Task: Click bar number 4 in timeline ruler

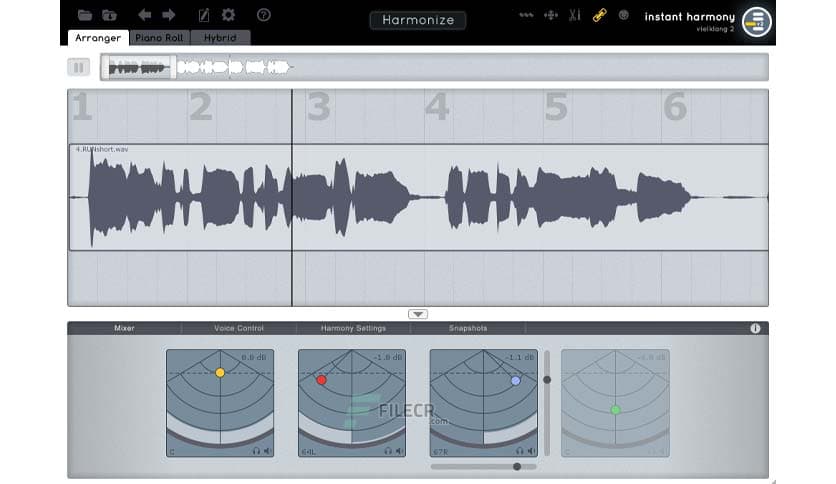Action: point(437,107)
